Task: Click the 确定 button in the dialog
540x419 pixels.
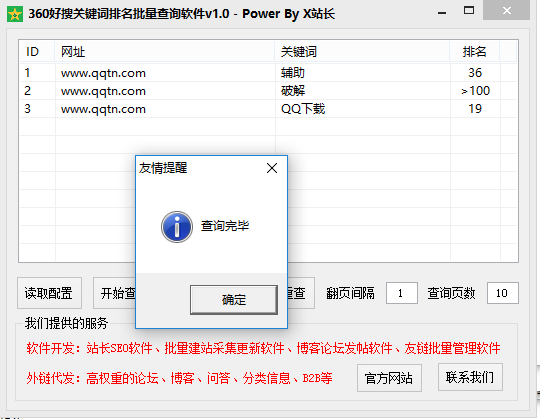Action: click(x=233, y=300)
